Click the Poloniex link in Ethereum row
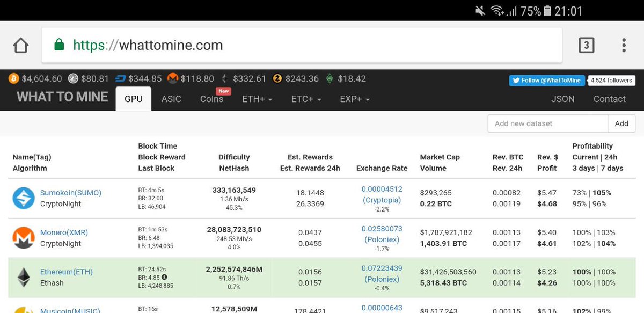Viewport: 644px width, 313px height. pos(382,279)
